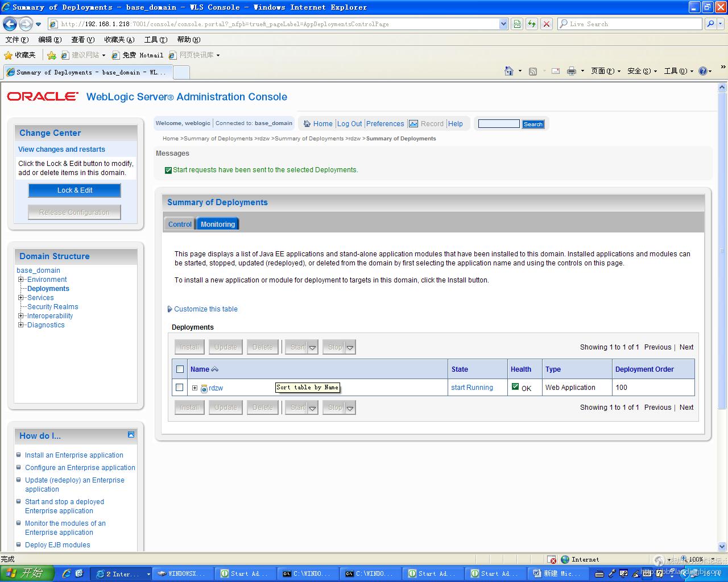Click the print icon in command bar
Viewport: 728px width, 582px height.
click(x=571, y=71)
